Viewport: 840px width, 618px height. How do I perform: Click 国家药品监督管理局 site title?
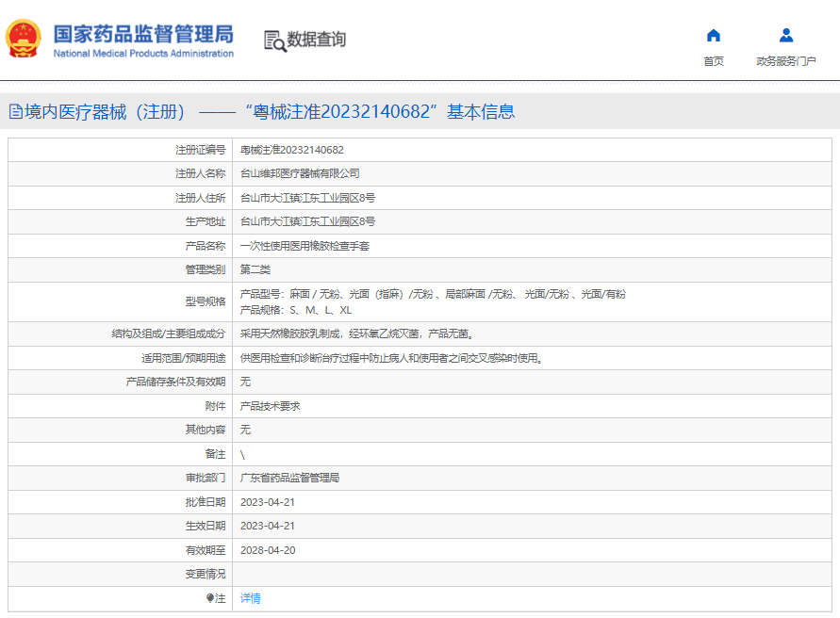tap(143, 34)
